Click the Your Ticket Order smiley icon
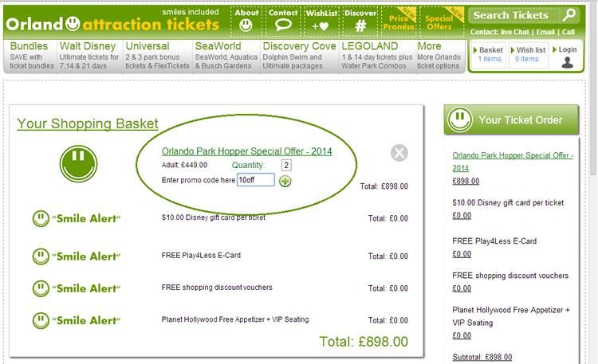This screenshot has height=364, width=598. (x=460, y=119)
